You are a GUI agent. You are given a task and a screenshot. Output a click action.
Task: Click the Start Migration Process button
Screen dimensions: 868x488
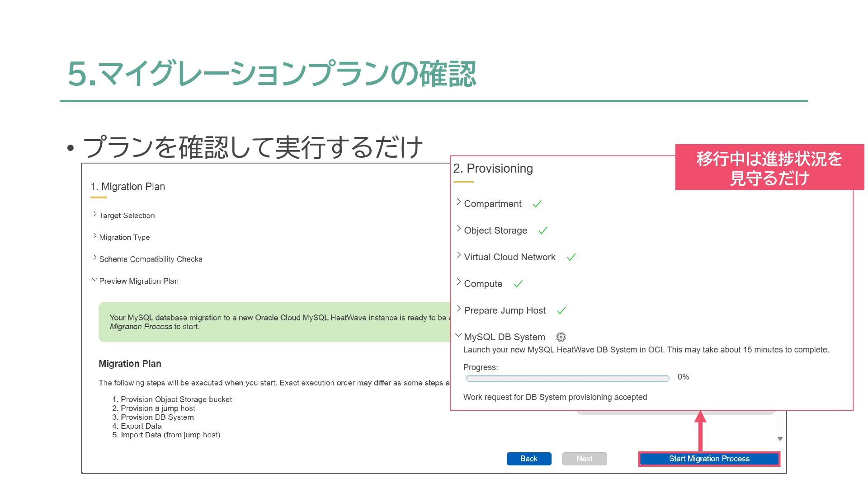point(709,459)
